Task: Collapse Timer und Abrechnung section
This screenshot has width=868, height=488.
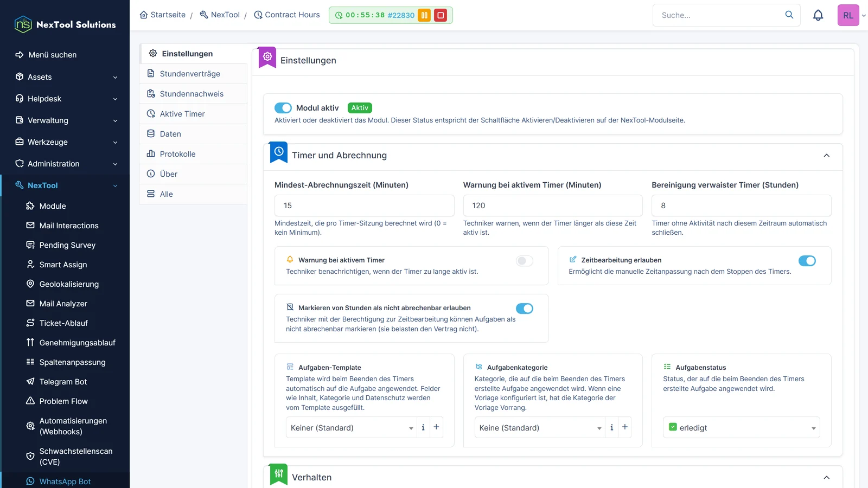Action: [x=826, y=156]
